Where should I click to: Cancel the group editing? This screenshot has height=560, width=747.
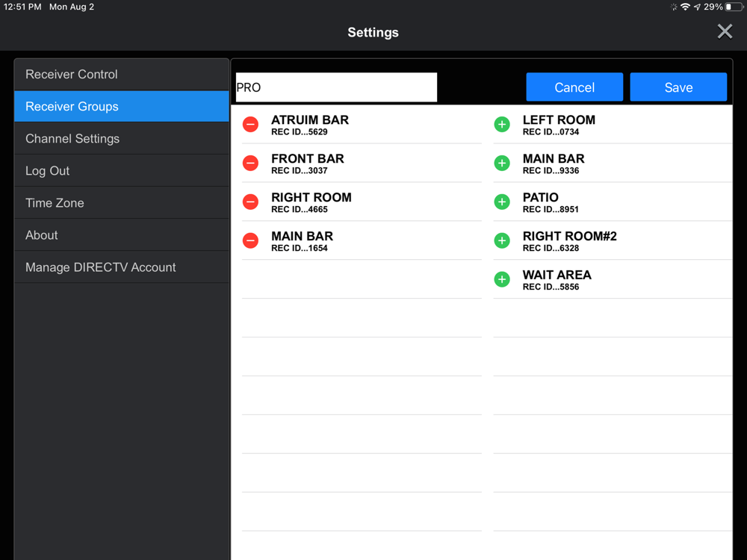pyautogui.click(x=574, y=87)
